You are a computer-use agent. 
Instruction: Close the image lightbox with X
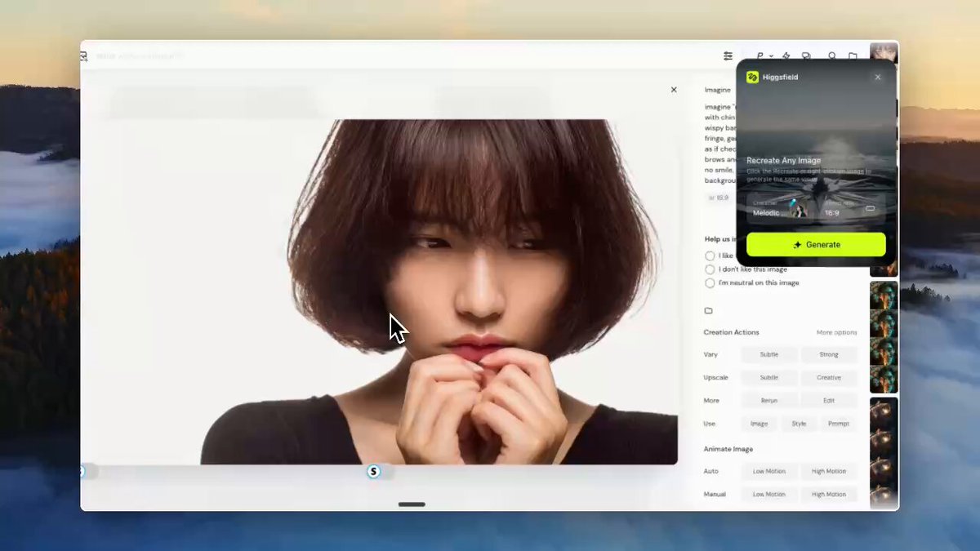click(x=674, y=90)
